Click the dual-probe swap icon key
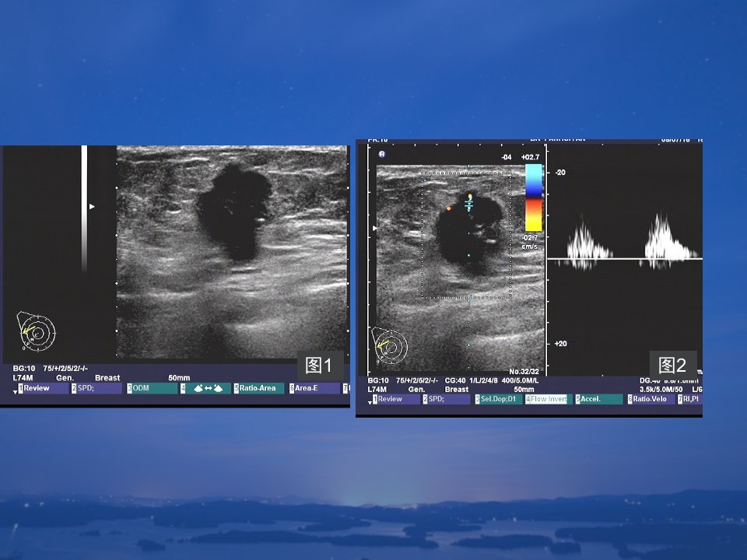747x560 pixels. tap(205, 388)
